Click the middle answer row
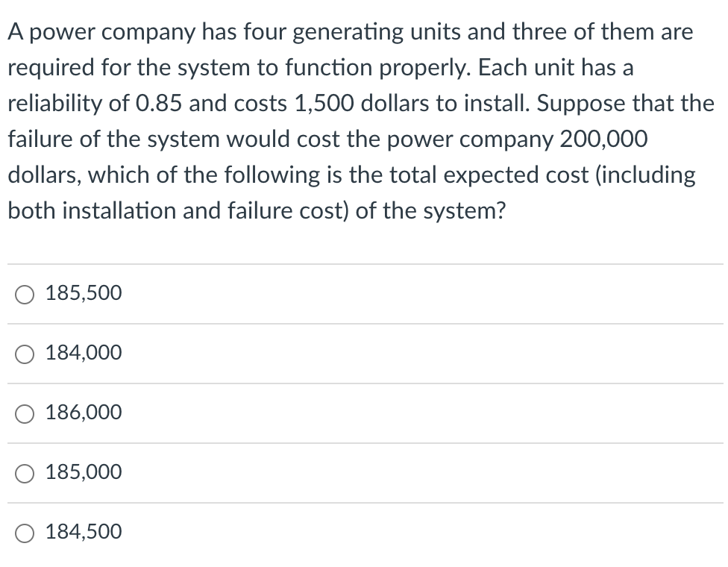The width and height of the screenshot is (728, 567). pyautogui.click(x=364, y=413)
